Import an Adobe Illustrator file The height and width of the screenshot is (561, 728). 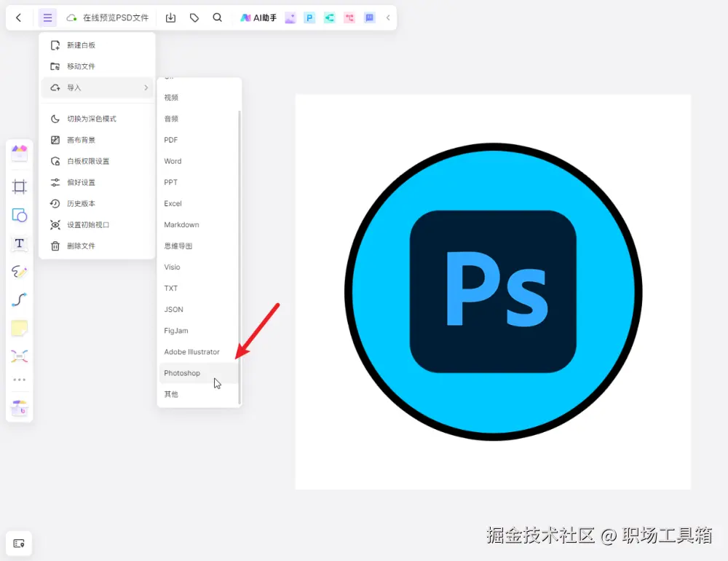(198, 352)
